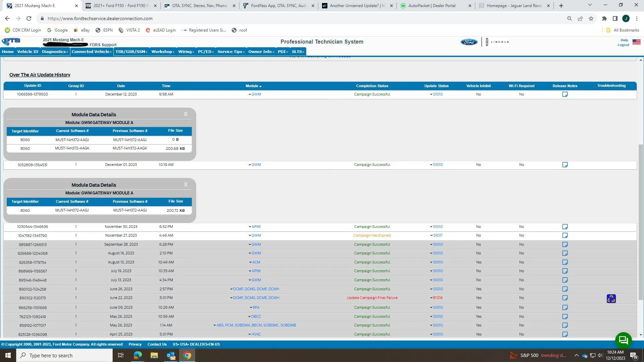
Task: Open the Owner Info menu
Action: point(261,52)
